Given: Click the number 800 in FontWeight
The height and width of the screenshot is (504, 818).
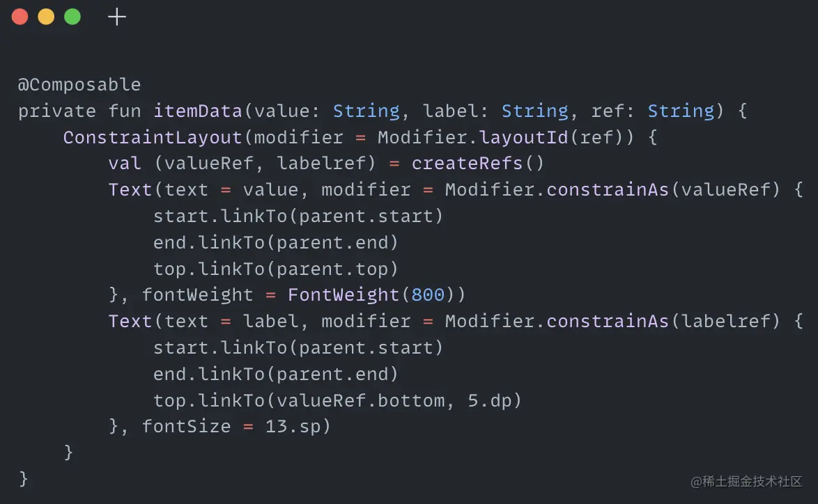Looking at the screenshot, I should [x=428, y=294].
